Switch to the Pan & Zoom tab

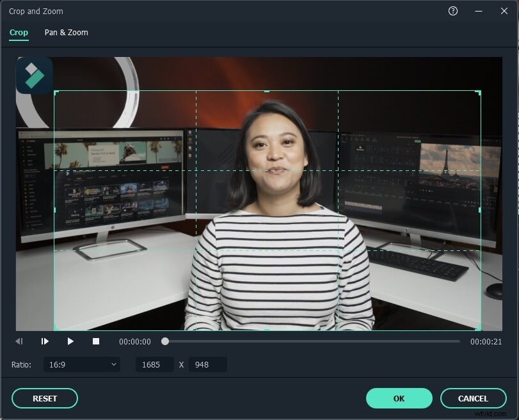pyautogui.click(x=65, y=32)
